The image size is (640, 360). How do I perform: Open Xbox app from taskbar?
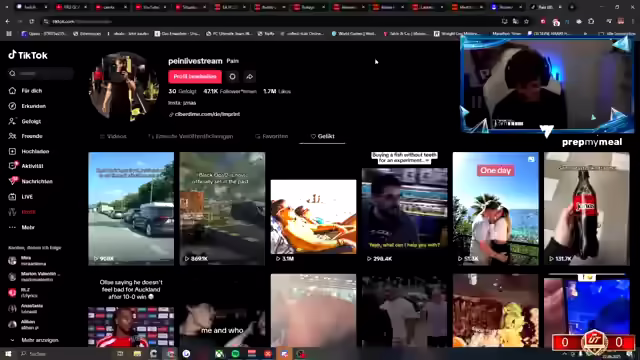click(220, 354)
